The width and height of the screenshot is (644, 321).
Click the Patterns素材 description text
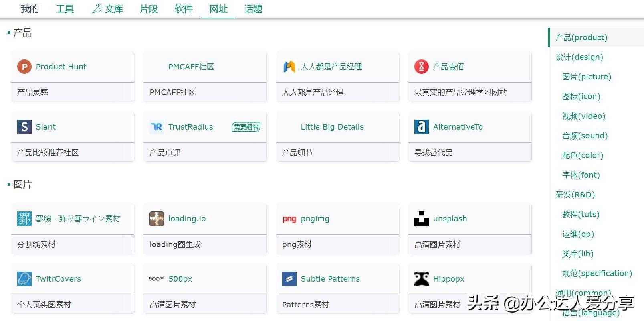click(x=306, y=305)
